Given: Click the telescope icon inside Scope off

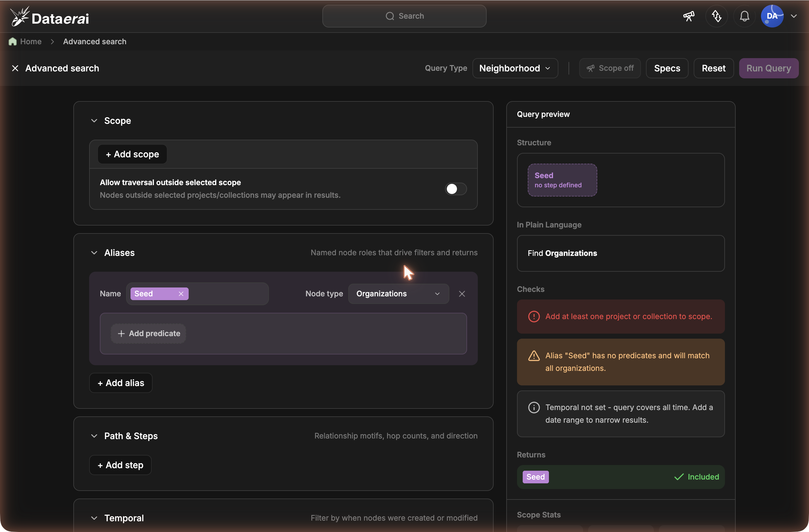Looking at the screenshot, I should [x=590, y=68].
